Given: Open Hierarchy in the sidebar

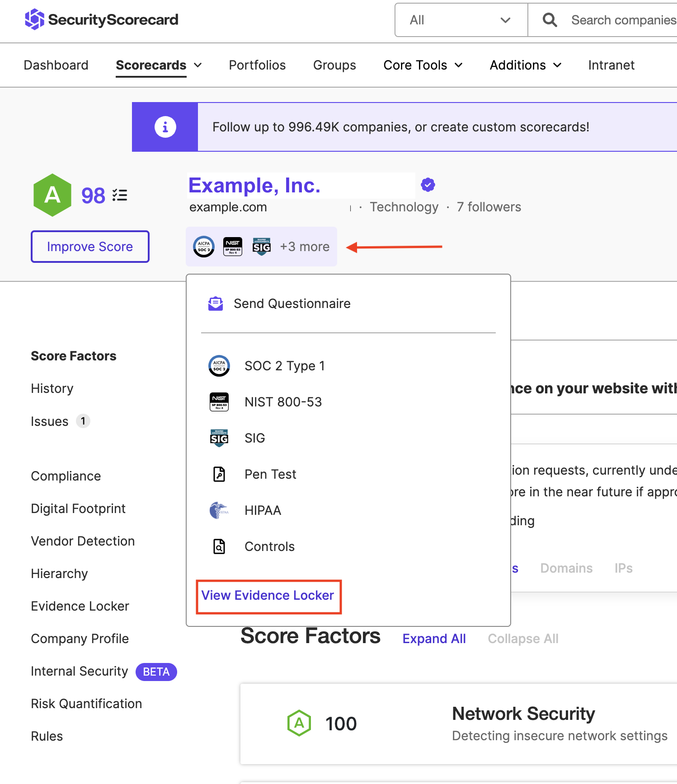Looking at the screenshot, I should click(59, 574).
